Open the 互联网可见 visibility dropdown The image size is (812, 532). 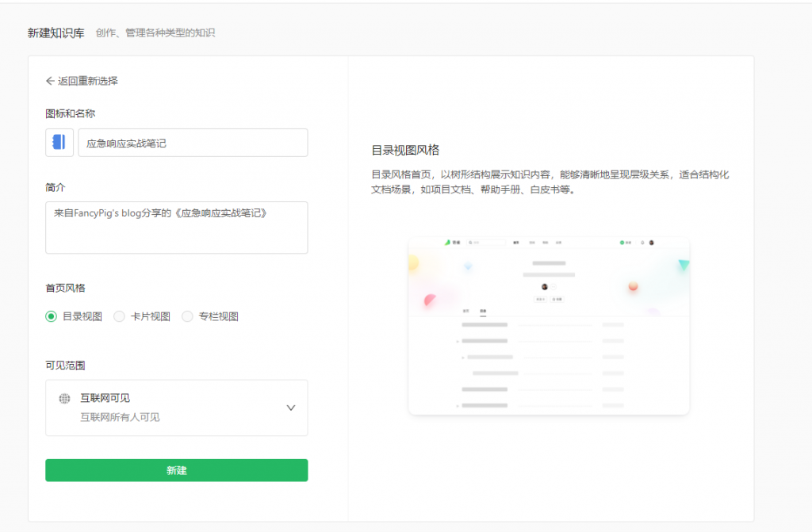tap(177, 408)
